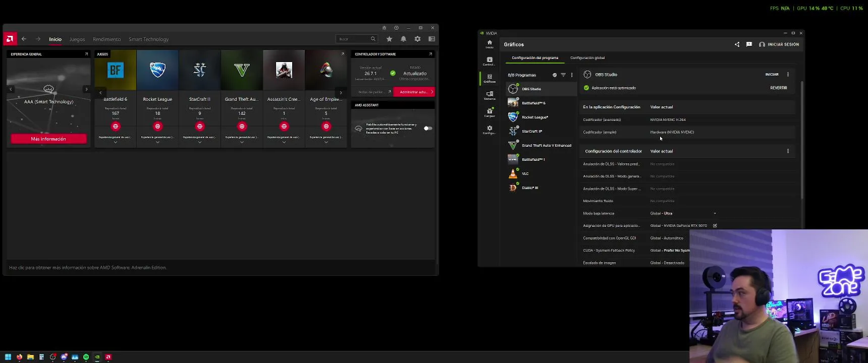This screenshot has height=363, width=868.
Task: Click filter icon in NVIDIA programs list
Action: pos(563,75)
